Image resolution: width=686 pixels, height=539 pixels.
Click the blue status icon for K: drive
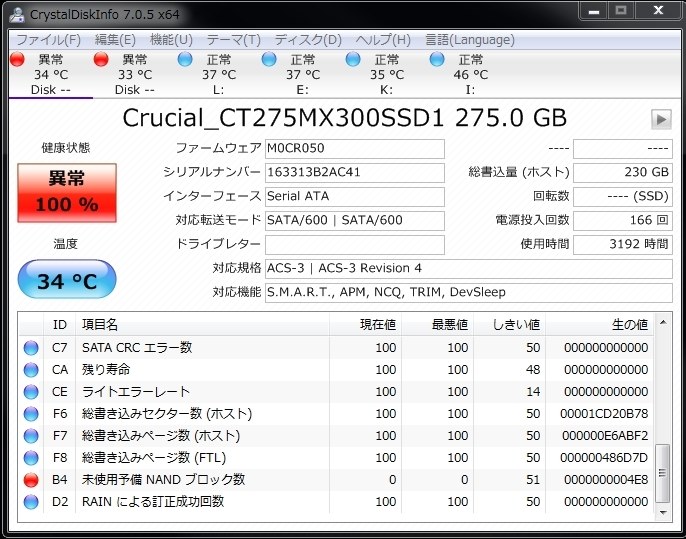tap(353, 59)
